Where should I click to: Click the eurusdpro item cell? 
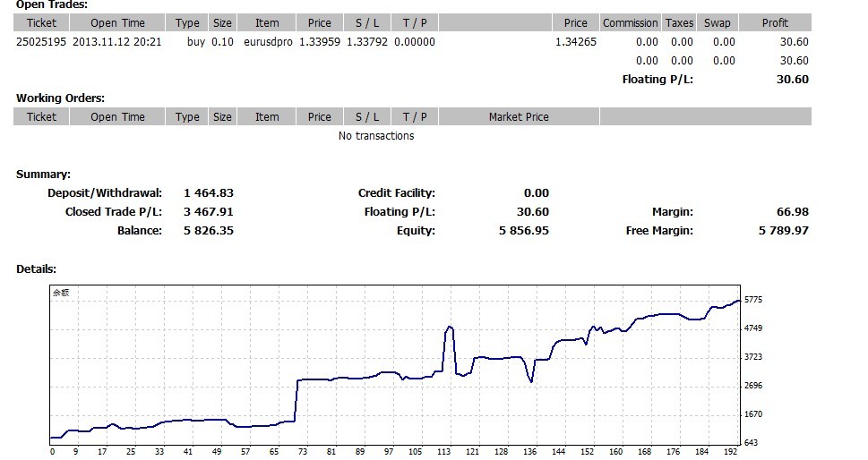point(268,42)
